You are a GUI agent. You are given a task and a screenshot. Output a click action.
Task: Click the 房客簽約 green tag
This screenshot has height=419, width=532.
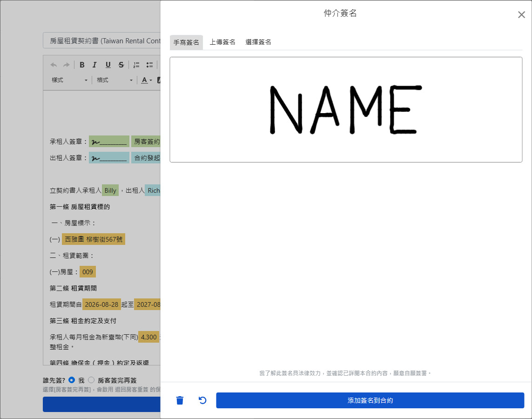146,142
